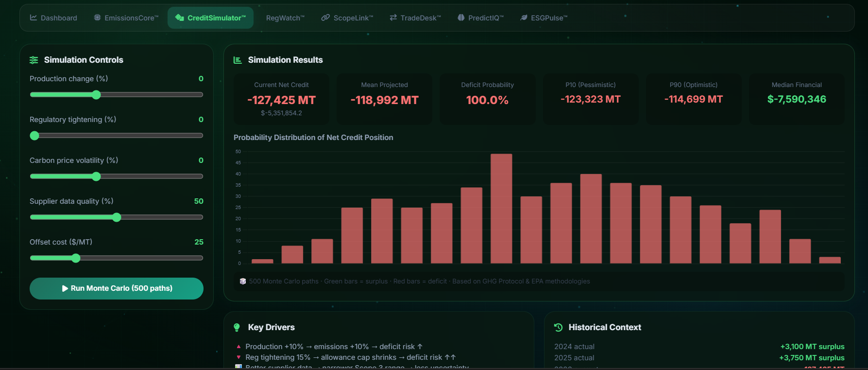Click the Offset cost slider handle
Image resolution: width=868 pixels, height=370 pixels.
pyautogui.click(x=76, y=258)
